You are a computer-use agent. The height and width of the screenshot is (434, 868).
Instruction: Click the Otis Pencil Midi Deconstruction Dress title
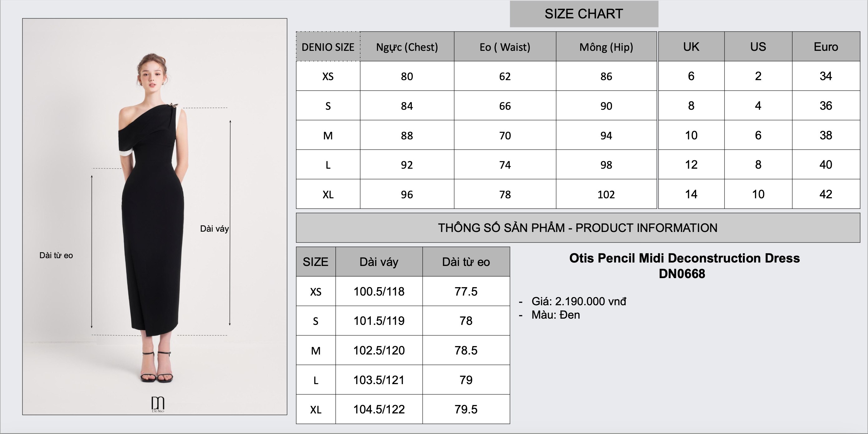pyautogui.click(x=684, y=258)
